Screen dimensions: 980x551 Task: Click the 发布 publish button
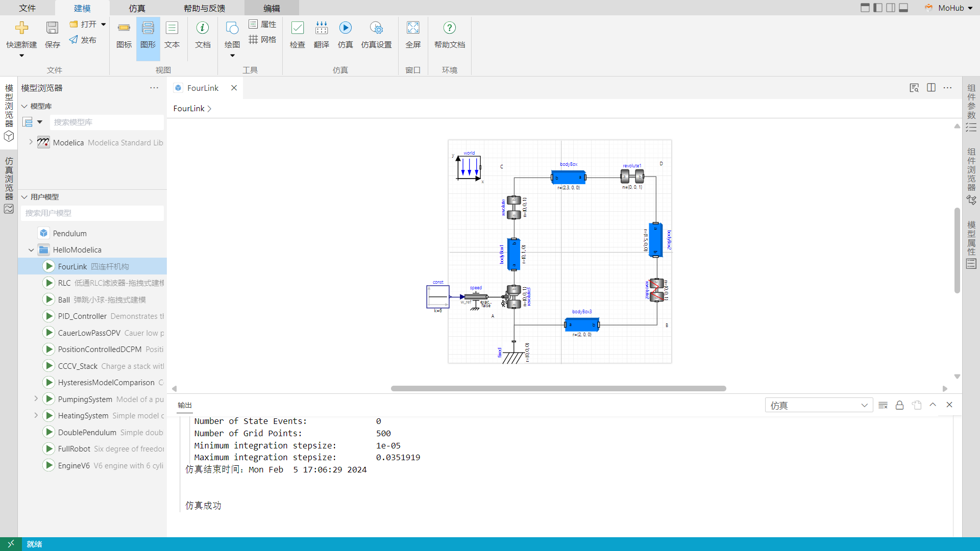[x=83, y=40]
